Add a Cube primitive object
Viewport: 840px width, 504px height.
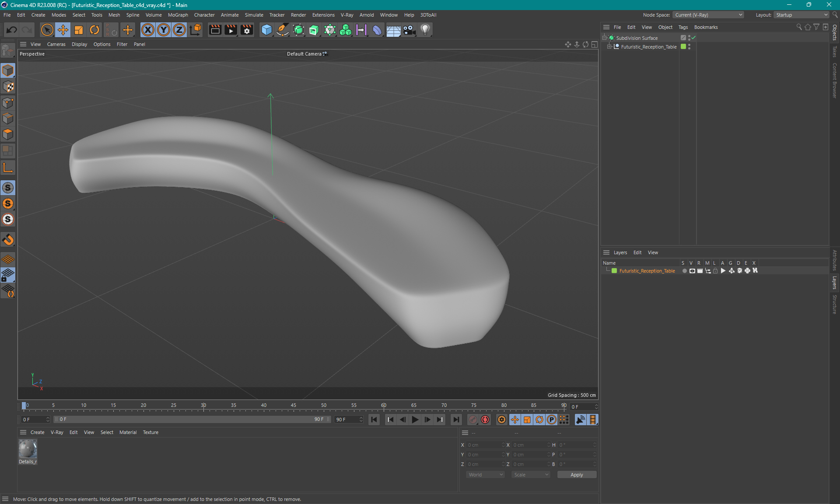[x=266, y=30]
